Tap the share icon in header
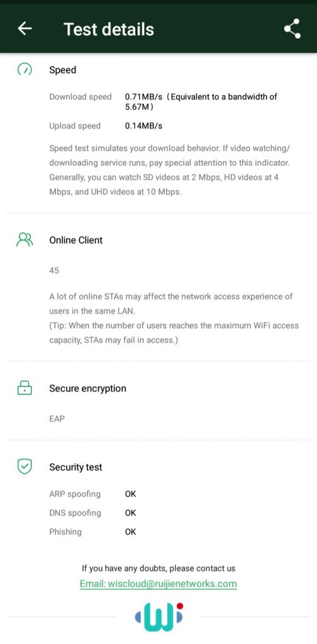317x644 pixels. point(292,29)
